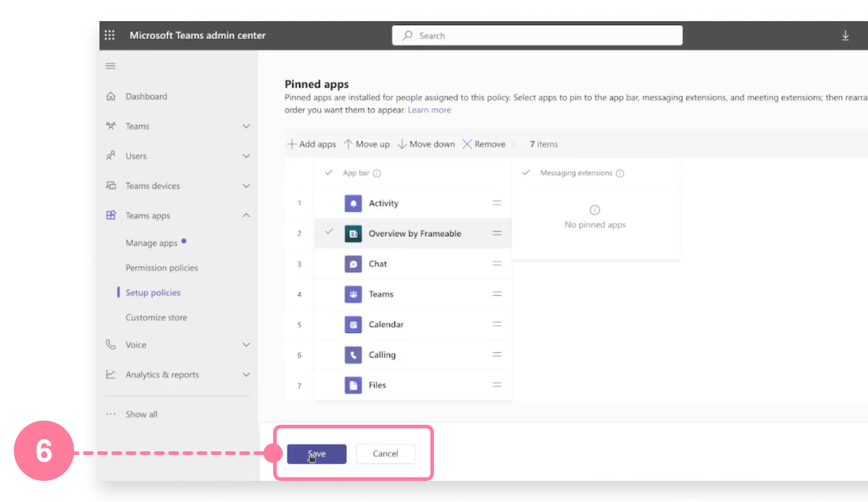Click Add apps in toolbar
The image size is (868, 502).
coord(311,144)
